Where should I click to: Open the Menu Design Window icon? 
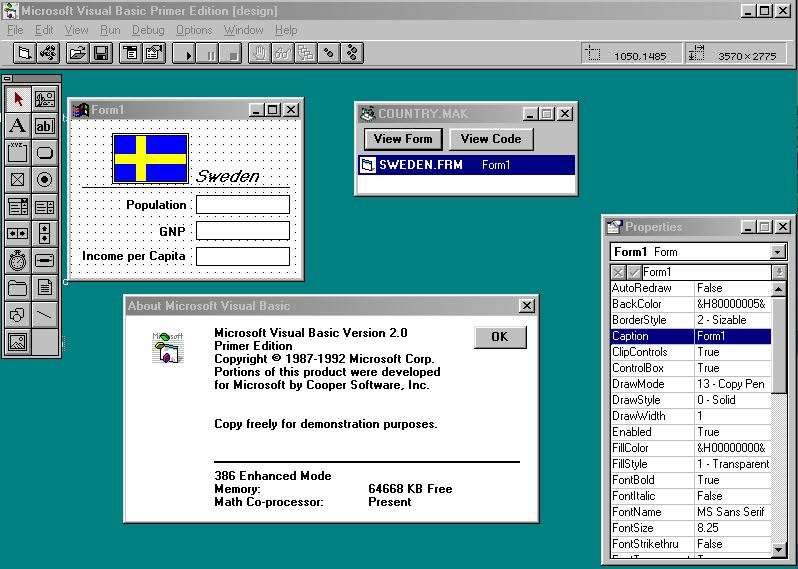point(131,53)
